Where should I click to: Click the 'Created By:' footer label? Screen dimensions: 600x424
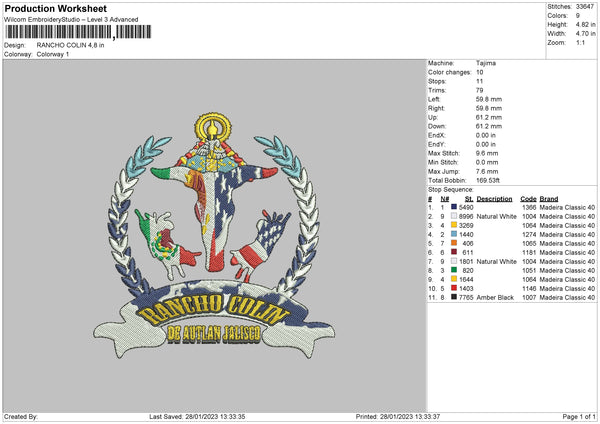21,416
